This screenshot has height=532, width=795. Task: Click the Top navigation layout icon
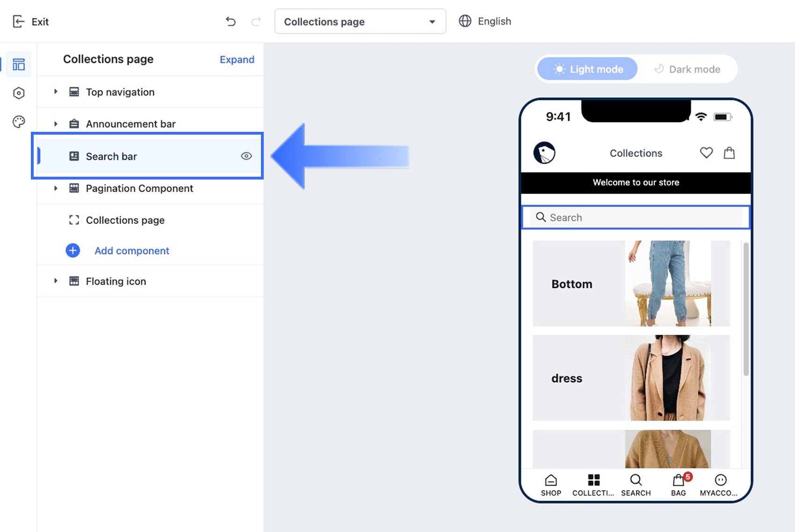(x=74, y=92)
